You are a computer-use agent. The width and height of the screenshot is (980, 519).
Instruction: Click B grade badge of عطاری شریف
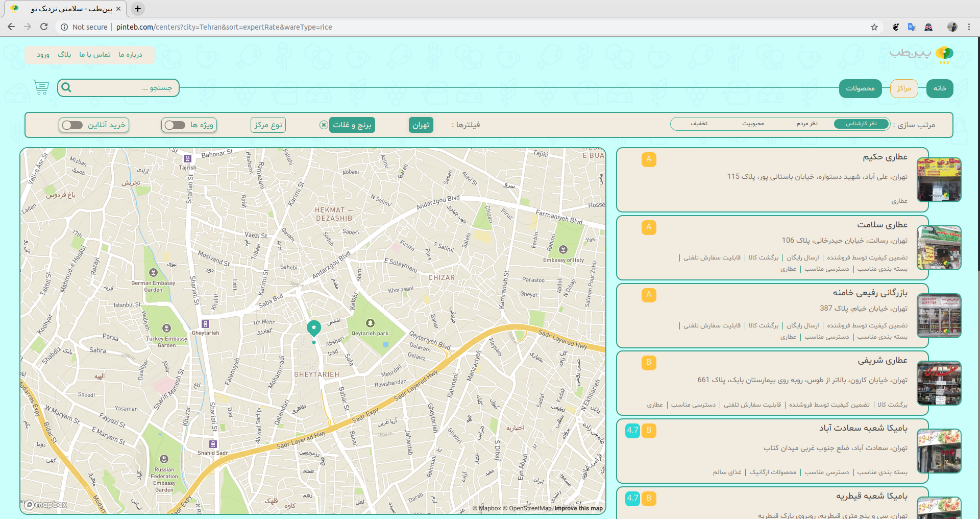[649, 363]
